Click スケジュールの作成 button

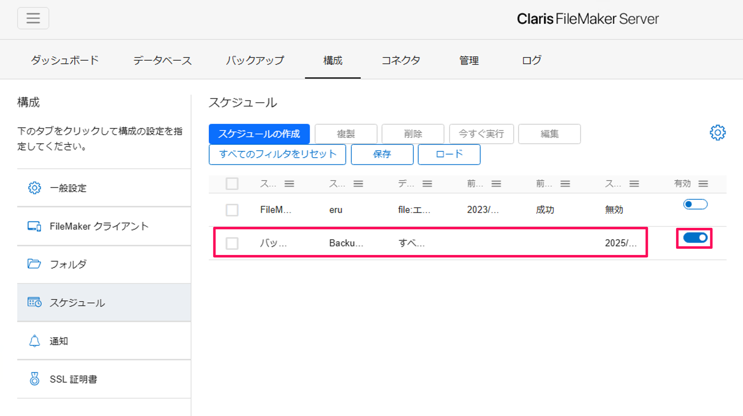[259, 134]
